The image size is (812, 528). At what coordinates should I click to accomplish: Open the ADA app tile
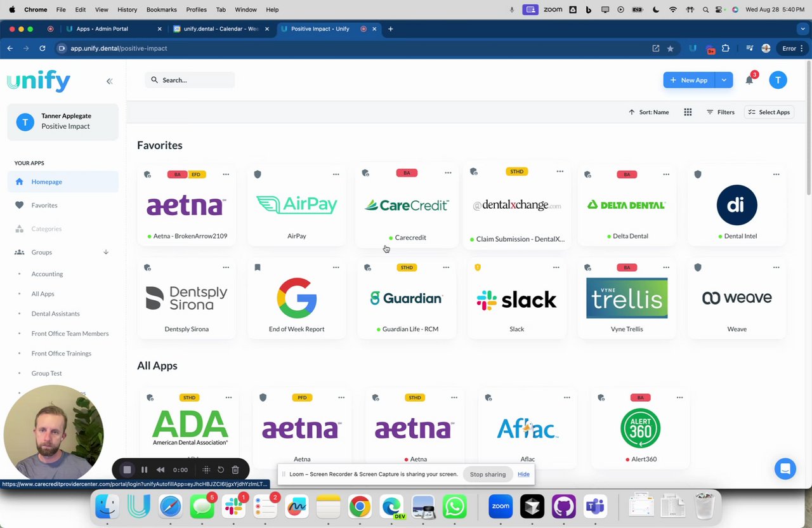[190, 427]
